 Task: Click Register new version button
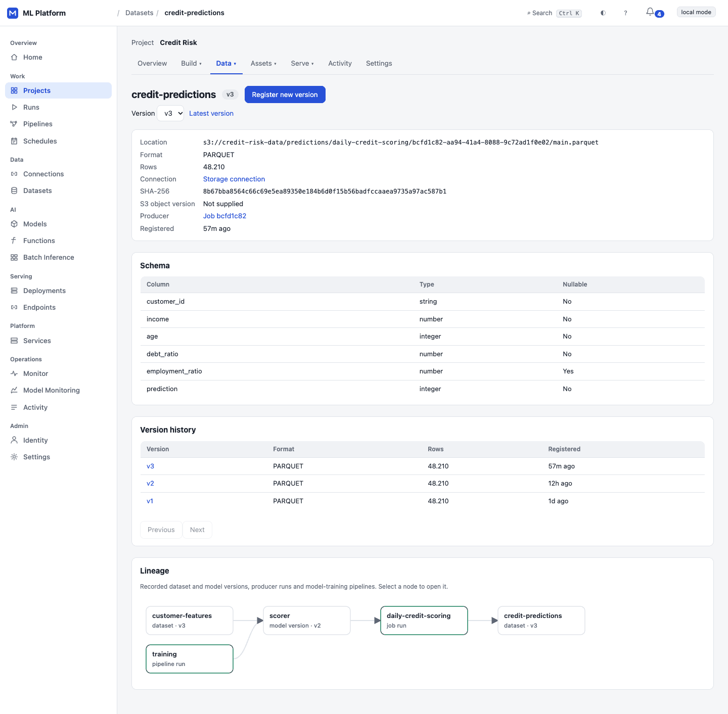tap(285, 94)
